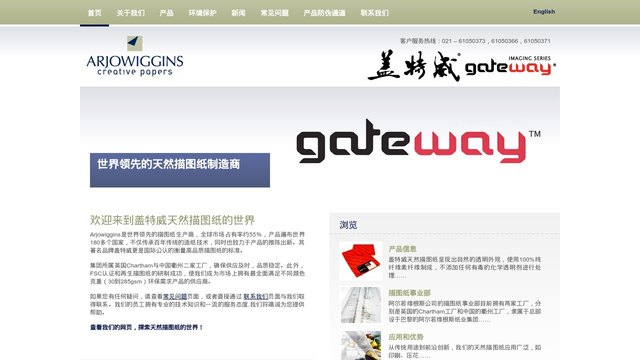Click the large Gateway banner logo
Screen dimensions: 640x360
pyautogui.click(x=418, y=141)
